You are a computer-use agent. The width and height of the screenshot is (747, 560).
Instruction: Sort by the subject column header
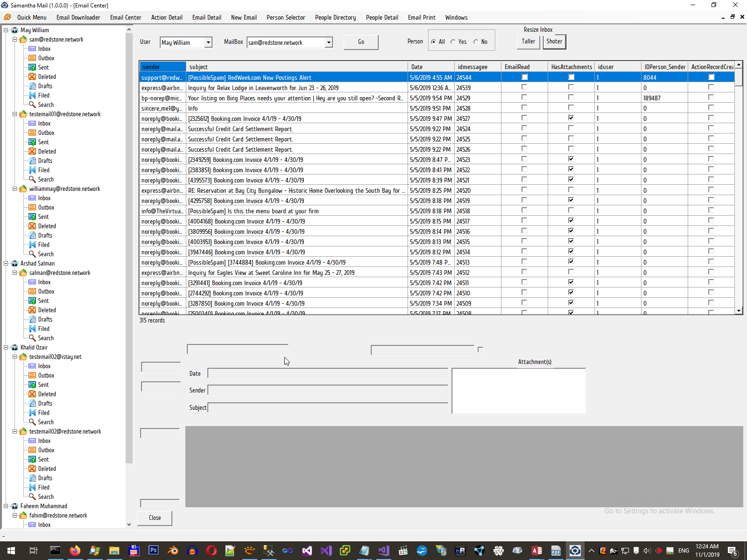tap(296, 67)
